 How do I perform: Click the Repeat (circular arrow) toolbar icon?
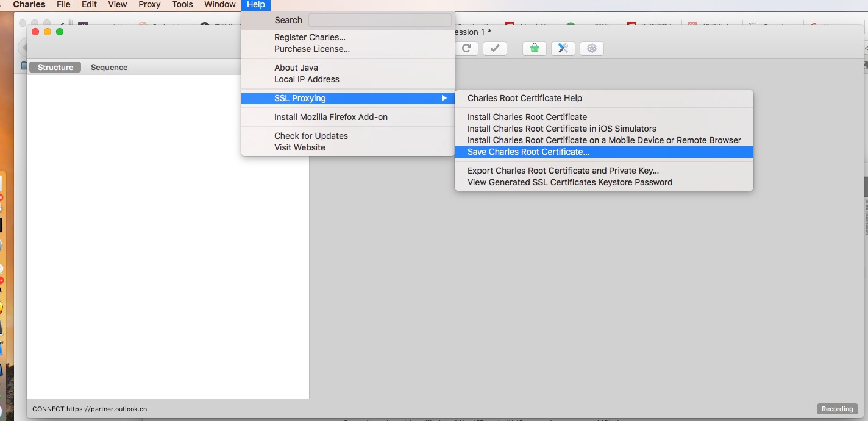pos(466,48)
